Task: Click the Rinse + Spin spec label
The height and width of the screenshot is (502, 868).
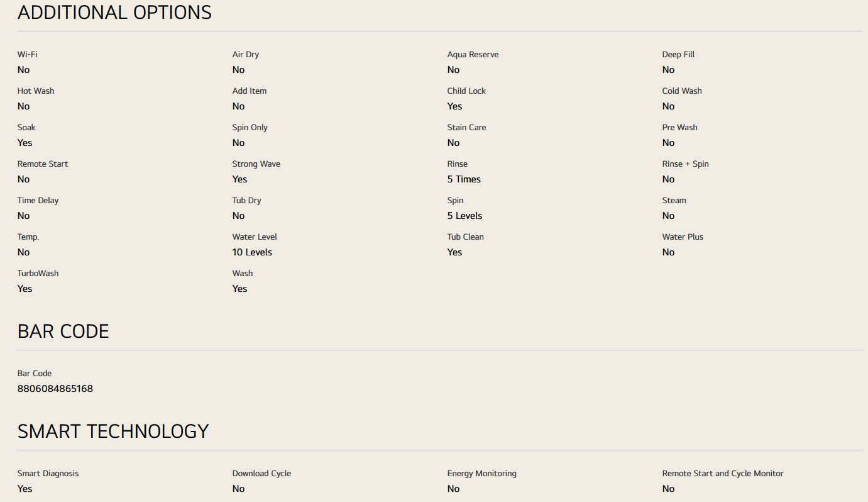Action: [x=685, y=164]
